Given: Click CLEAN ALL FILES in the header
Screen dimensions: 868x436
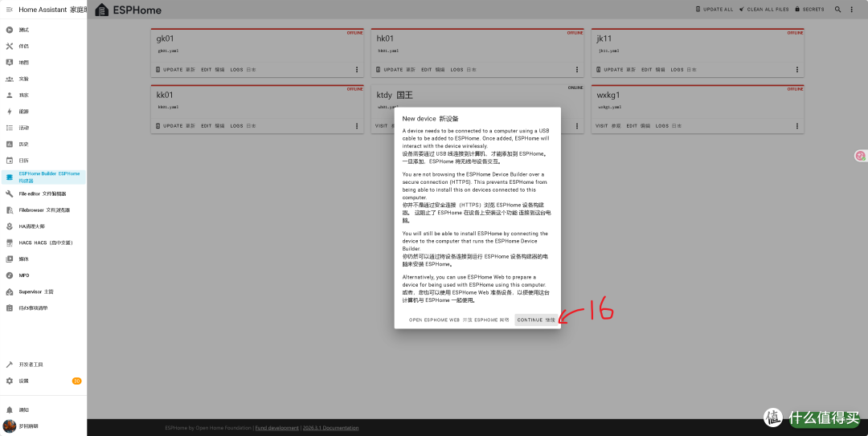Looking at the screenshot, I should click(763, 10).
